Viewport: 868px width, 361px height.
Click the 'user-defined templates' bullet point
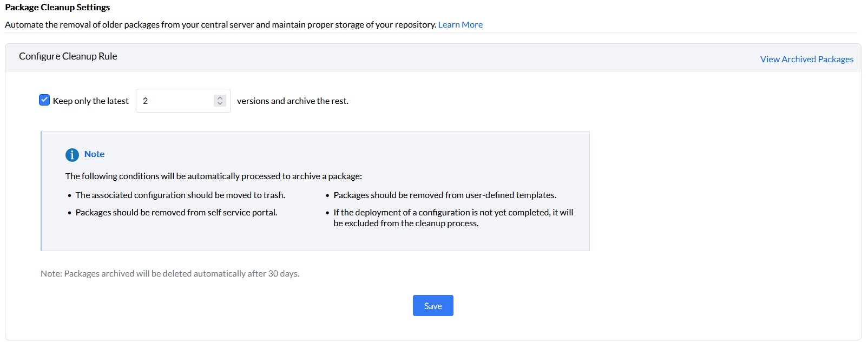coord(445,195)
